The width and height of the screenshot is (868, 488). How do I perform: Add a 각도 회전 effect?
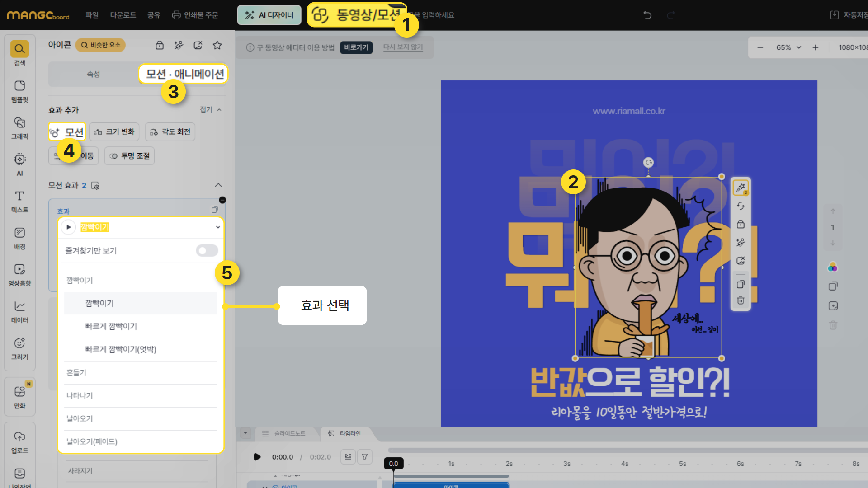(x=170, y=132)
